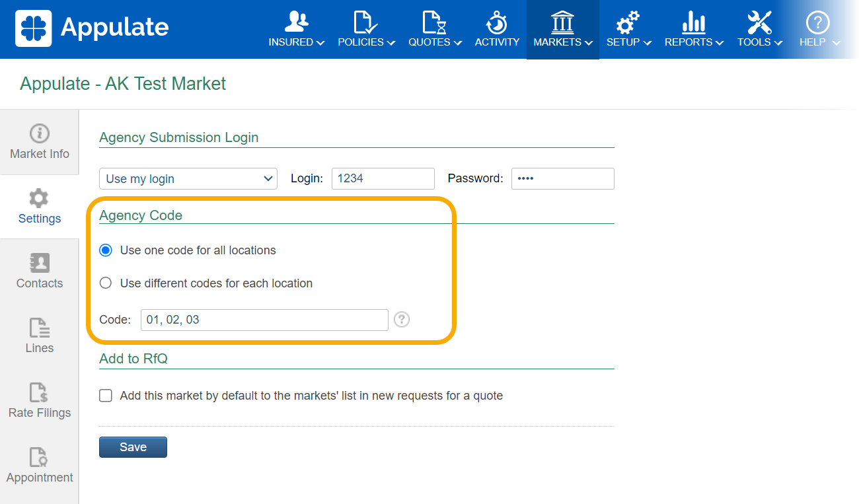This screenshot has width=859, height=504.
Task: Click the help question mark beside Code
Action: pos(402,320)
